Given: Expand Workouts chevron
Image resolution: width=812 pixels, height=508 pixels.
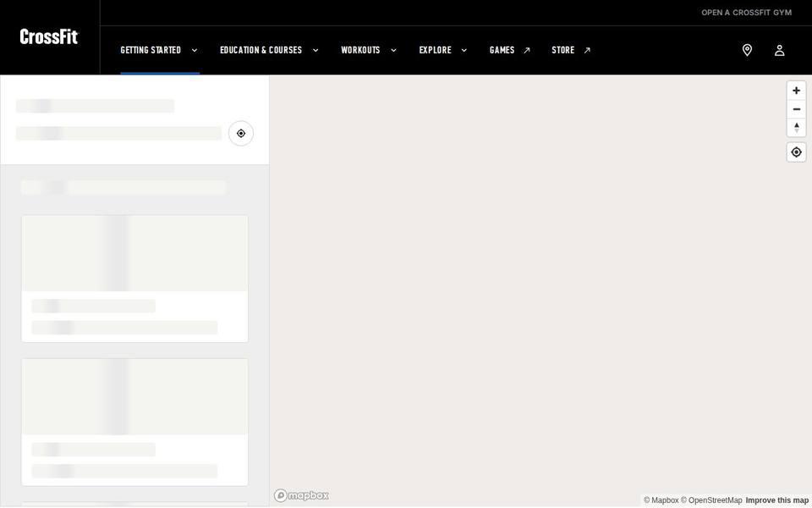Looking at the screenshot, I should click(x=393, y=50).
